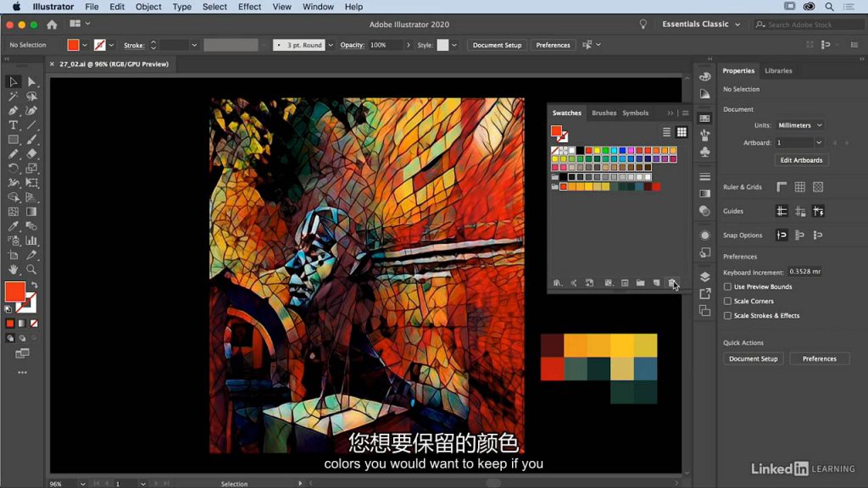
Task: Open macOS Spotlight search
Action: click(x=829, y=7)
